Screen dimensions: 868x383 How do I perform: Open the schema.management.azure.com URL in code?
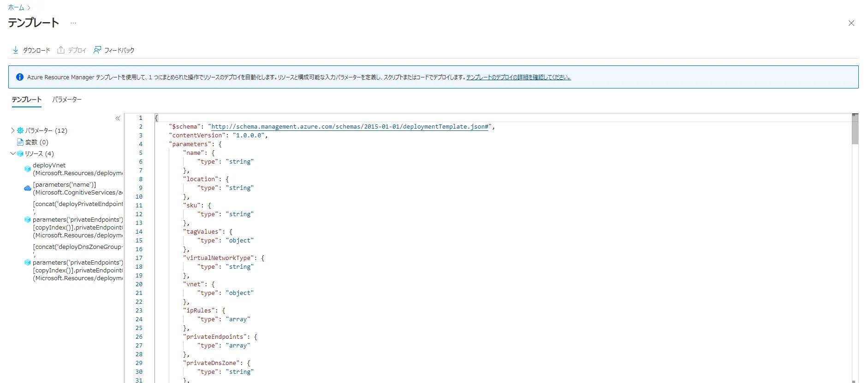coord(350,126)
